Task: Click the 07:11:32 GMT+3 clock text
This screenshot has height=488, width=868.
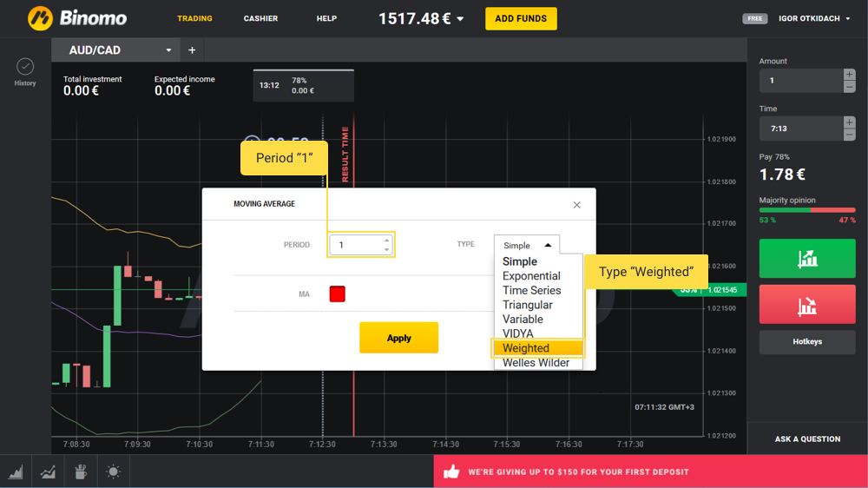Action: (x=664, y=407)
